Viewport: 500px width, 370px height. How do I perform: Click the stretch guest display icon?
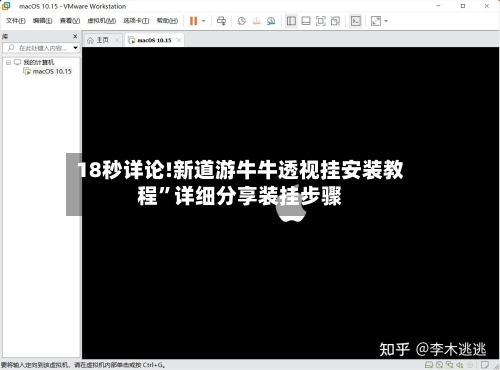click(x=376, y=21)
